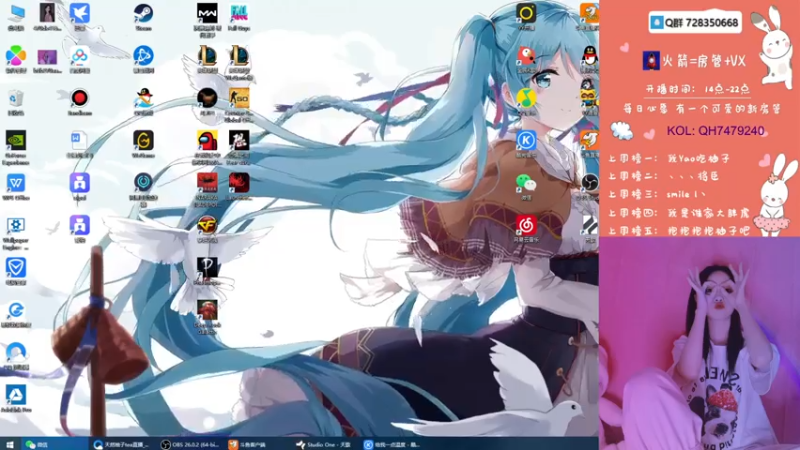Launch WPS Office
This screenshot has height=450, width=800.
(x=16, y=183)
